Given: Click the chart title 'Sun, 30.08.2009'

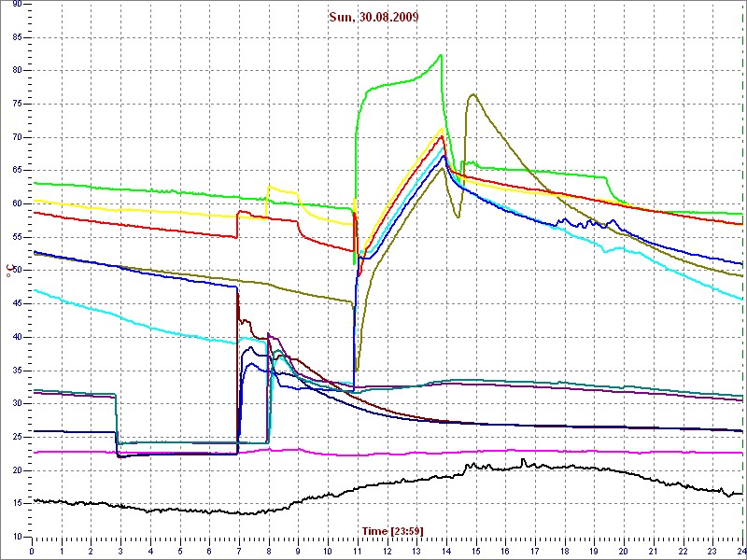Looking at the screenshot, I should (373, 17).
